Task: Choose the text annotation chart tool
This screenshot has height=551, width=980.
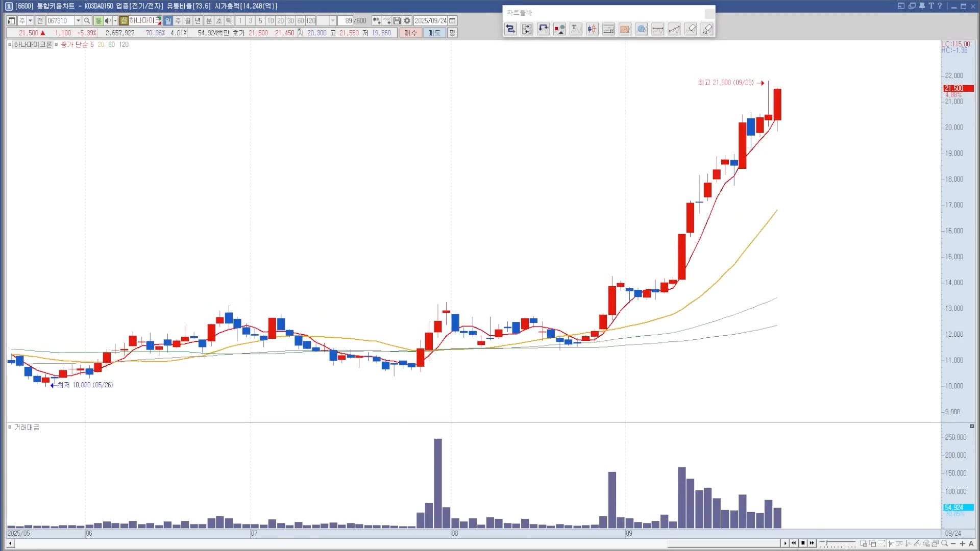Action: pos(576,29)
